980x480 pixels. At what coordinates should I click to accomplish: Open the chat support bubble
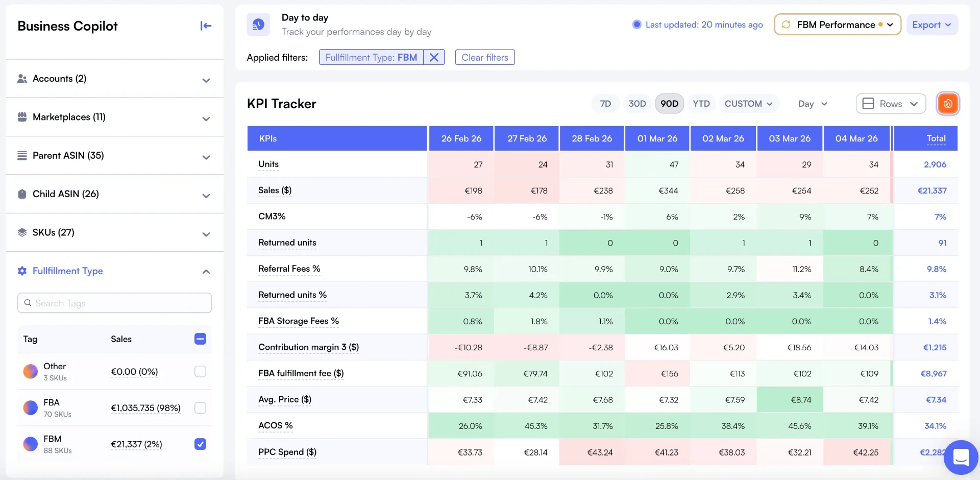point(961,457)
